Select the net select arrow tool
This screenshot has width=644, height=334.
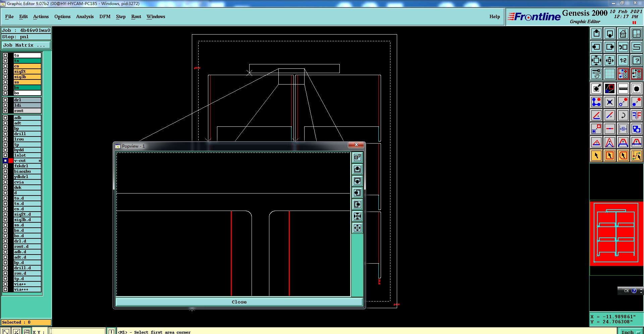point(637,156)
